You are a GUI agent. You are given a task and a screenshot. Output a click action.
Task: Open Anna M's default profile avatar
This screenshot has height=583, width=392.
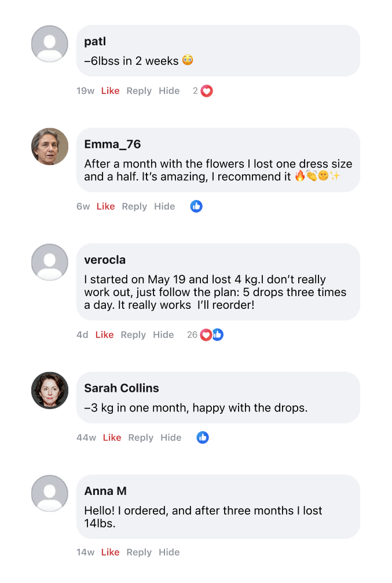(50, 493)
